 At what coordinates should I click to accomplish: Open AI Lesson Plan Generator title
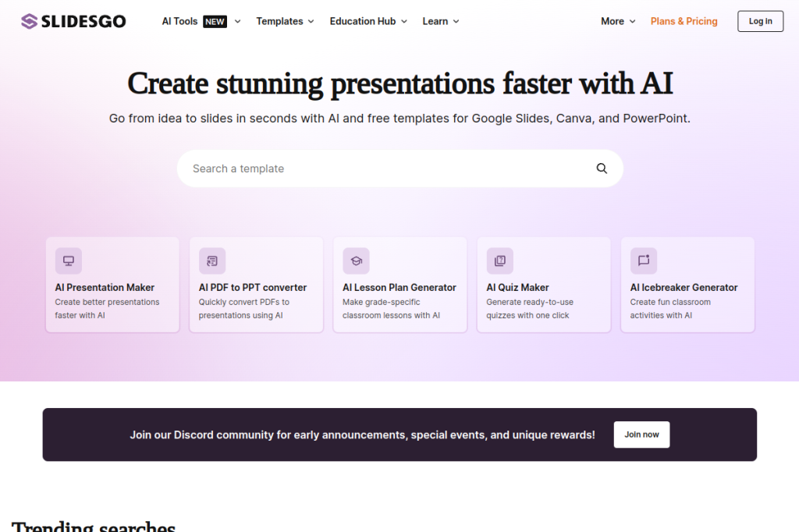(399, 287)
